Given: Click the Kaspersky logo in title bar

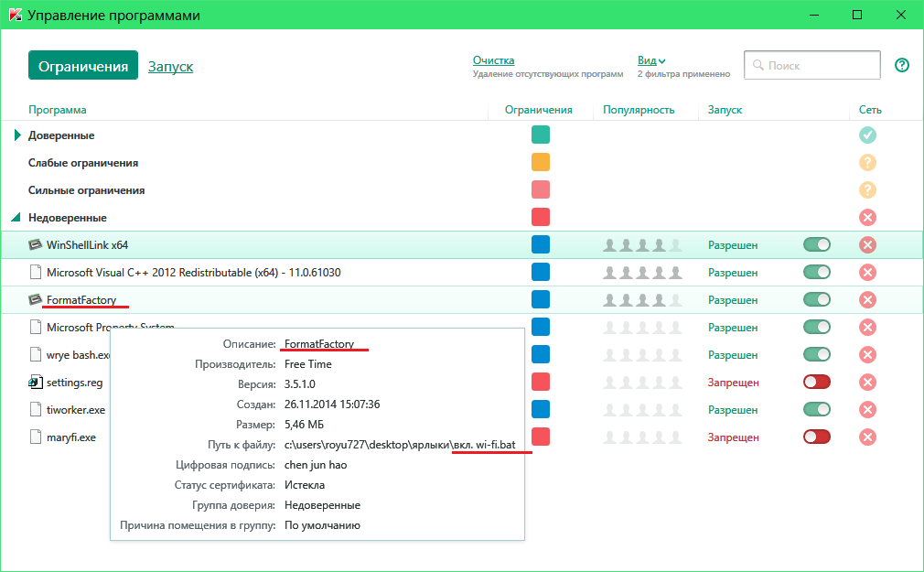Looking at the screenshot, I should tap(14, 16).
